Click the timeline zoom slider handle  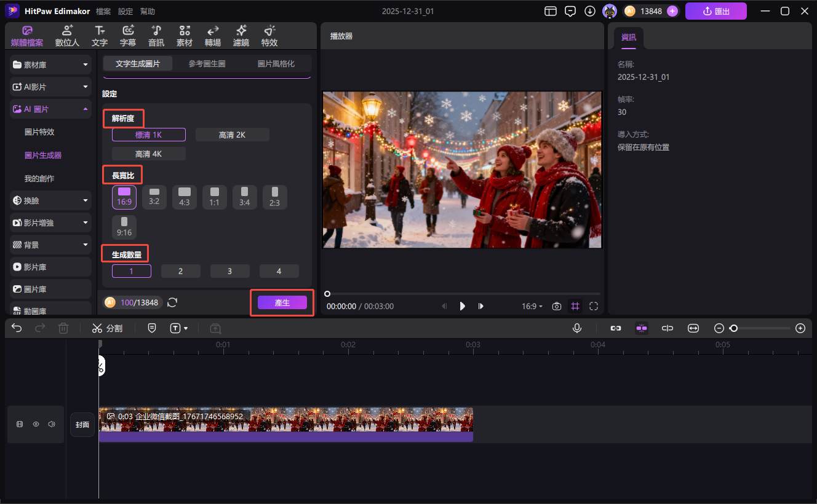point(733,328)
